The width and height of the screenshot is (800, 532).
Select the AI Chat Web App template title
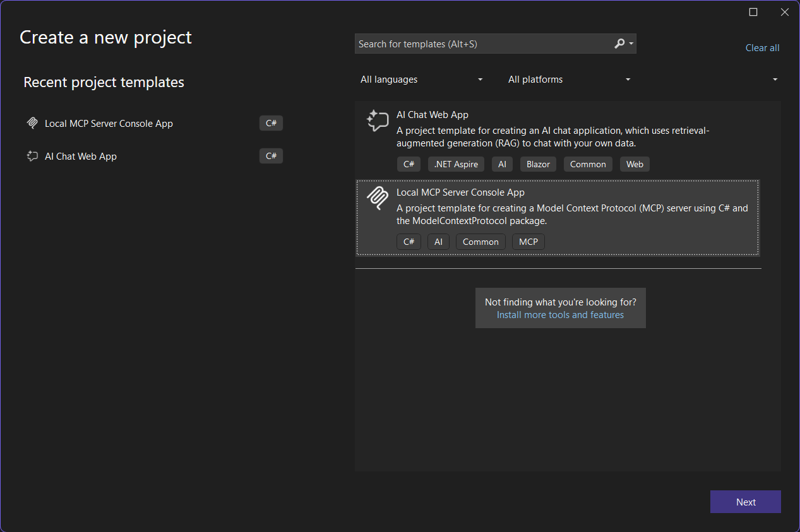tap(433, 115)
